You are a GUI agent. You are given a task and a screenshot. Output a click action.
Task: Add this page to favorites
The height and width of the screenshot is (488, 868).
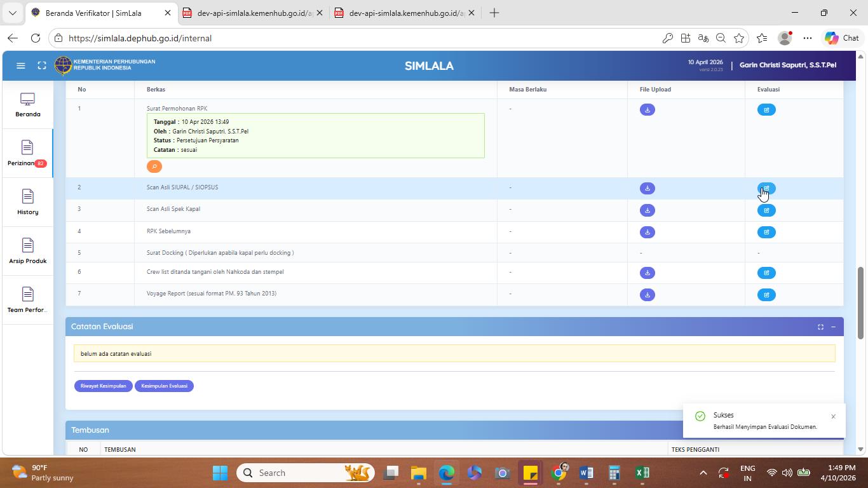coord(738,38)
